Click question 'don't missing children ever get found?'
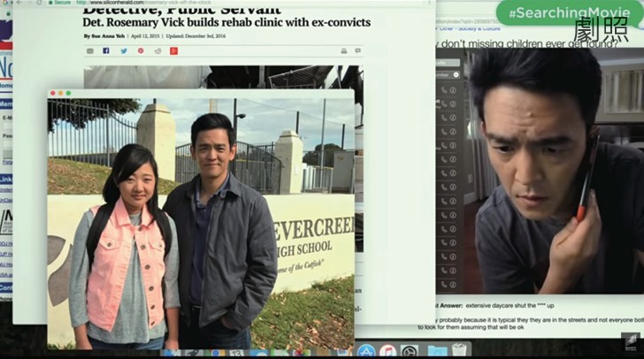This screenshot has width=644, height=359. [x=530, y=43]
